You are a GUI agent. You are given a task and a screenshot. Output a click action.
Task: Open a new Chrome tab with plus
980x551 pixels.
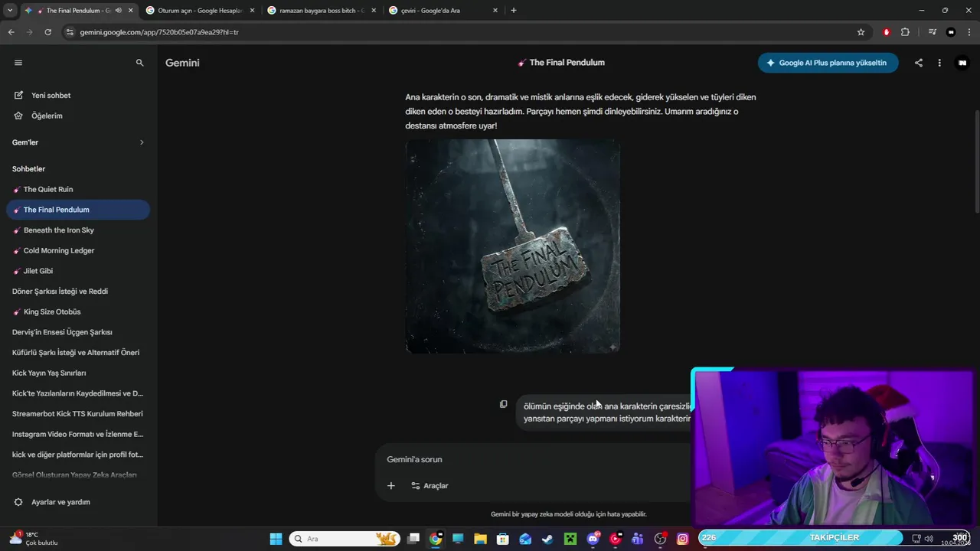pyautogui.click(x=513, y=11)
